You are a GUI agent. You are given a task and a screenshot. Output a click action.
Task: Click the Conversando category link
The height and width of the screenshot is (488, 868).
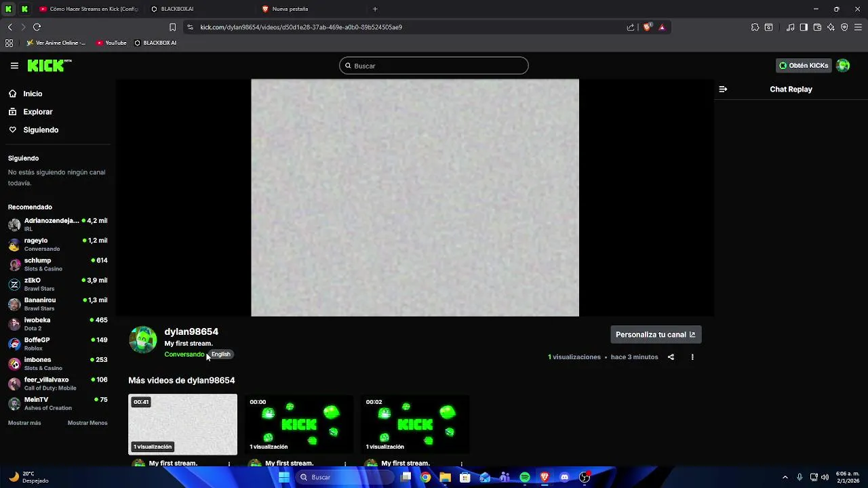pyautogui.click(x=184, y=354)
